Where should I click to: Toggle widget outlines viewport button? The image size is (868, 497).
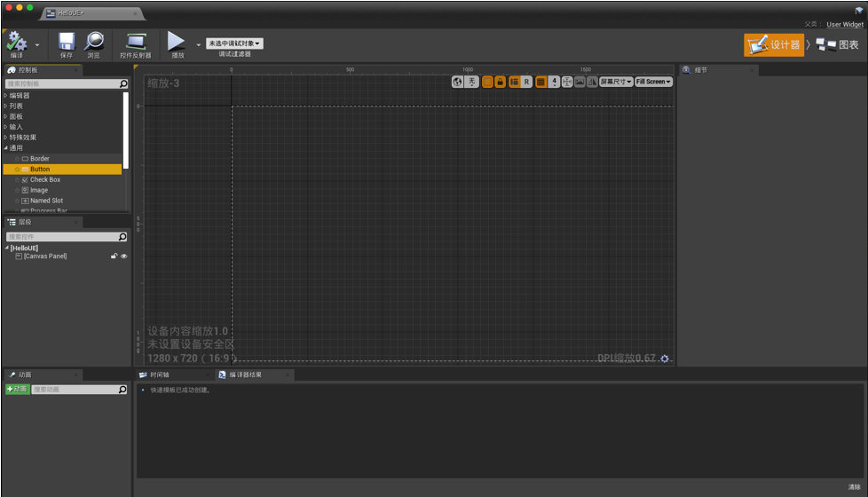coord(487,82)
